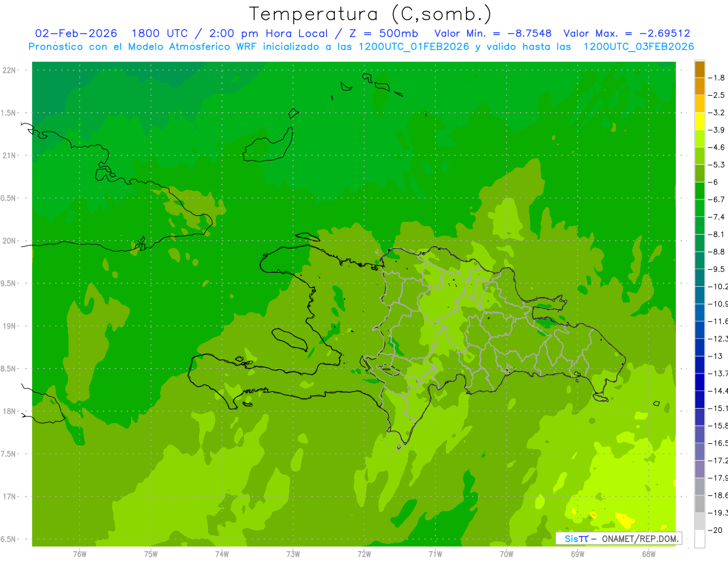Click the '-8.8' colorbar value
728x562 pixels.
(x=716, y=252)
